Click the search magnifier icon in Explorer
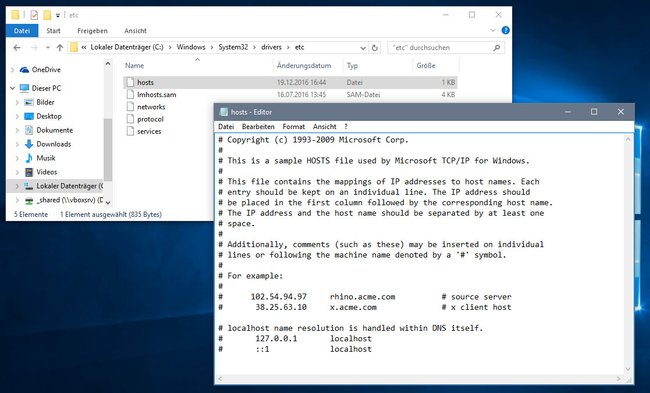Viewport: 650px width, 393px height. pos(497,48)
